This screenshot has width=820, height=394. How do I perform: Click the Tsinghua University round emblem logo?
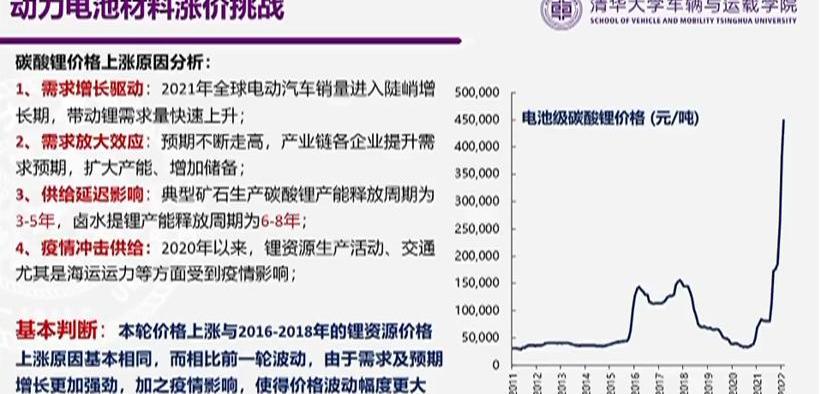(x=561, y=12)
